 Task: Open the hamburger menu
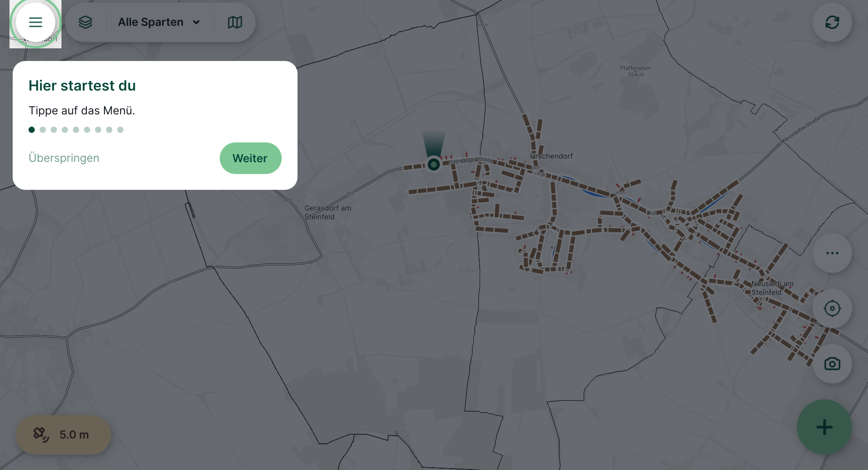[35, 22]
